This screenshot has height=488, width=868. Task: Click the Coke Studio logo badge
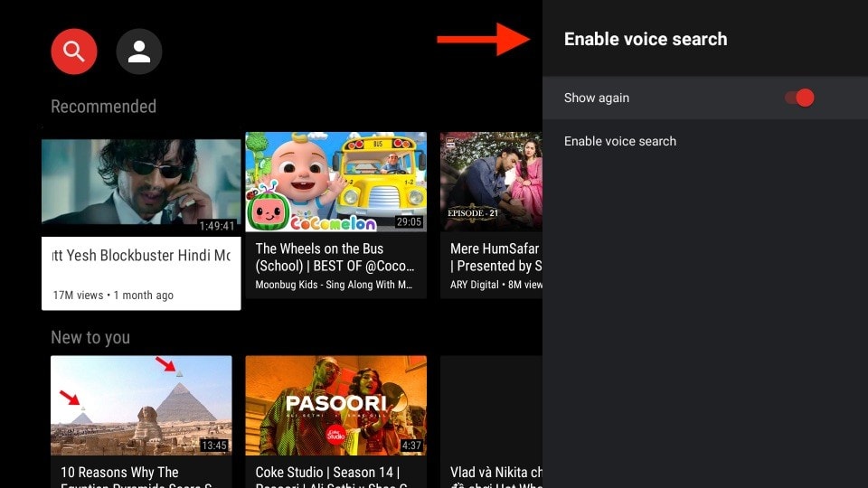click(x=335, y=434)
